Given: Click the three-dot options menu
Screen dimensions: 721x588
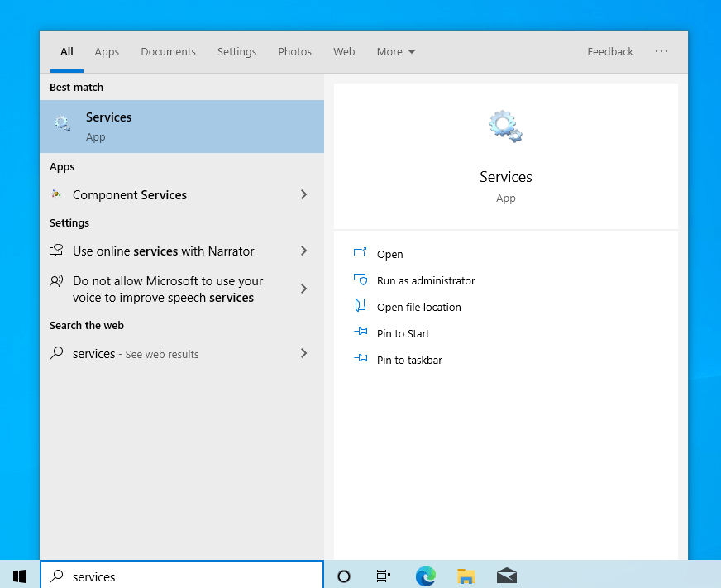Looking at the screenshot, I should (661, 51).
